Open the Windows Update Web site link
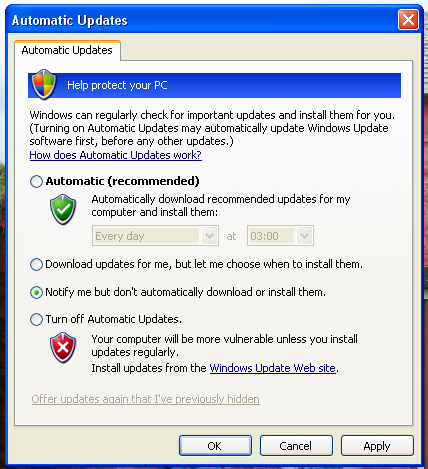 pyautogui.click(x=272, y=368)
